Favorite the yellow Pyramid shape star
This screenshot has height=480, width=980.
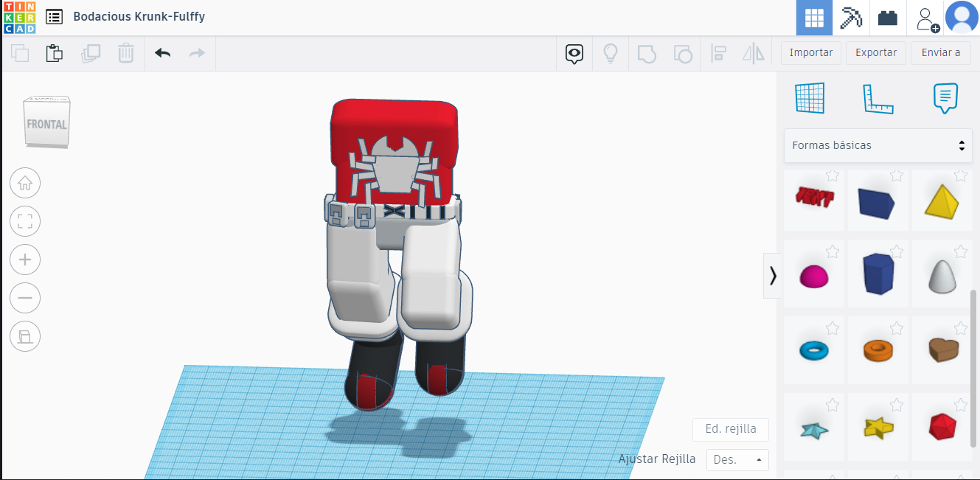click(961, 175)
